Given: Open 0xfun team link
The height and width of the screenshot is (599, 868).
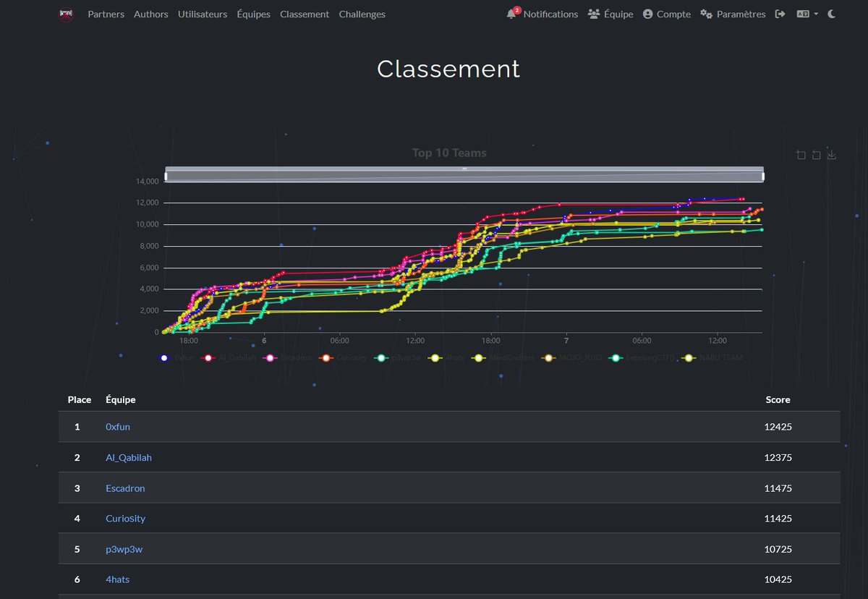Looking at the screenshot, I should (x=118, y=427).
